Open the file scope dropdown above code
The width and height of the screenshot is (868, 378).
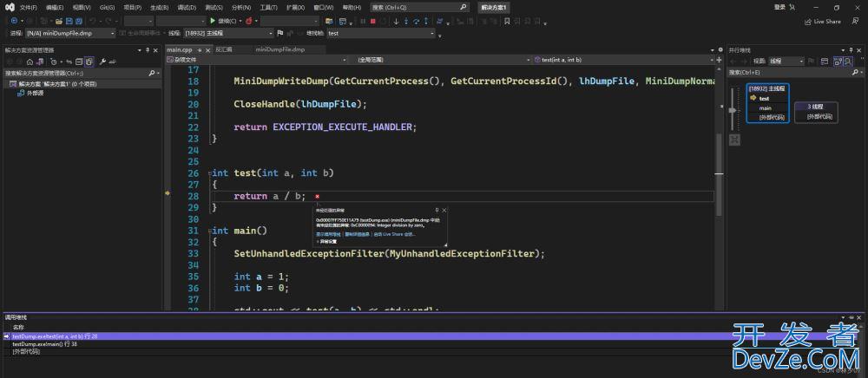pyautogui.click(x=258, y=59)
